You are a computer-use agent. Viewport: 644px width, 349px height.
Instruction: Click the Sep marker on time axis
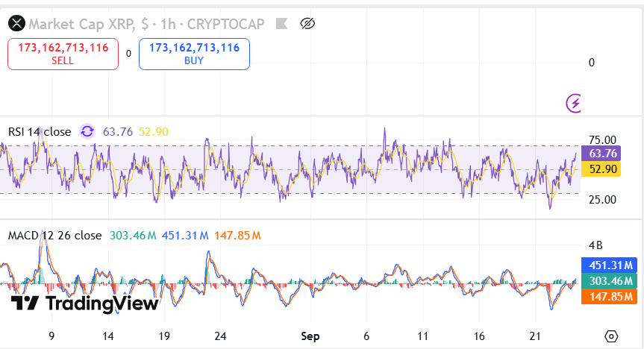[x=310, y=336]
